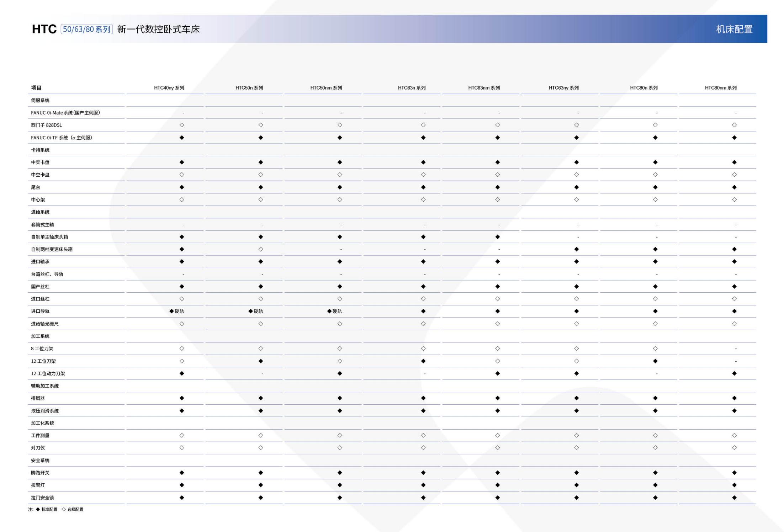Click the diamond for 液压润滑系统 under HTC63nm
This screenshot has height=532, width=784.
tap(497, 411)
